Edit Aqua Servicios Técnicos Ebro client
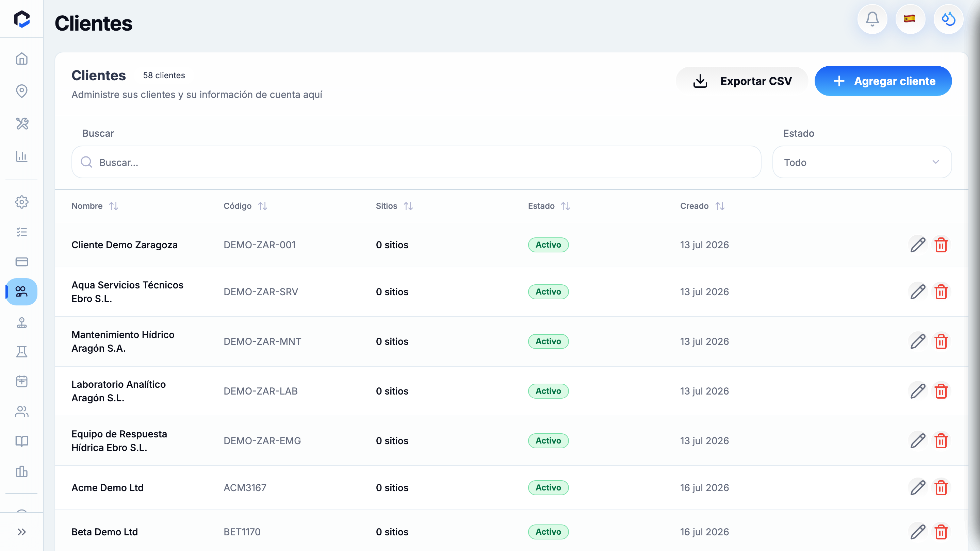This screenshot has height=551, width=980. (918, 292)
